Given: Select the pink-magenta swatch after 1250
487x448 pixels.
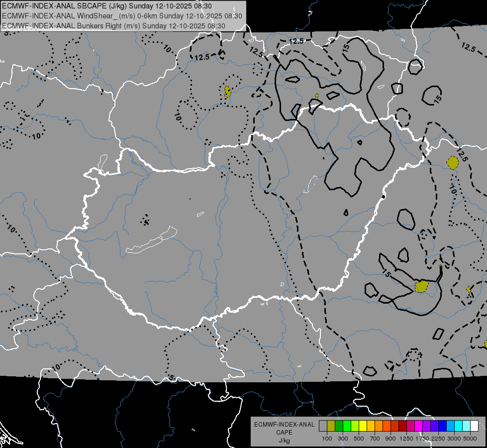Looking at the screenshot, I should coord(410,426).
